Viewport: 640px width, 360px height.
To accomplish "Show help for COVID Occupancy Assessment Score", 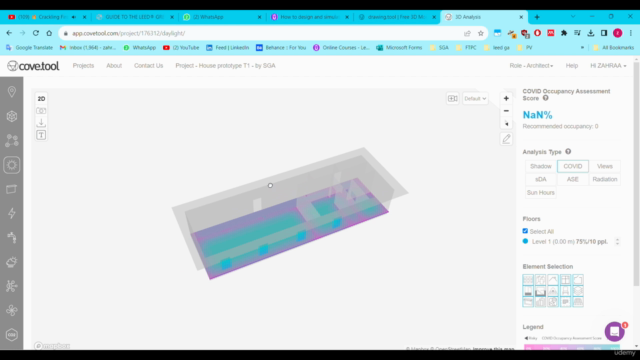I will click(546, 98).
